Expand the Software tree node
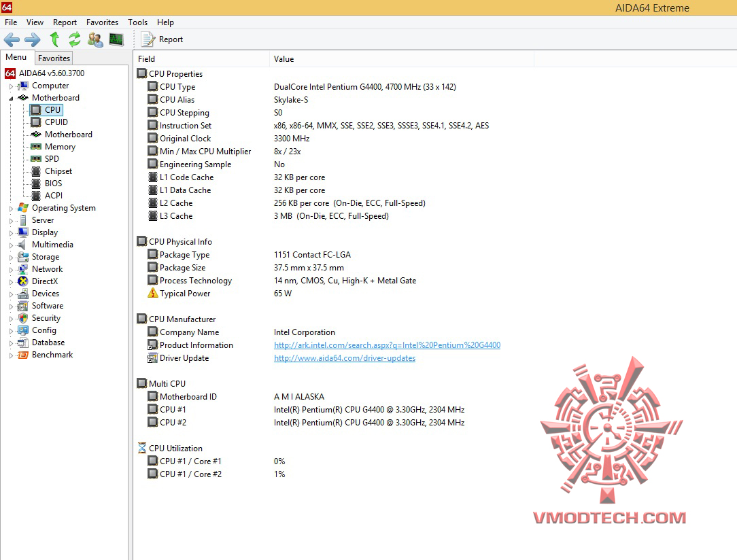This screenshot has height=560, width=737. click(x=11, y=306)
